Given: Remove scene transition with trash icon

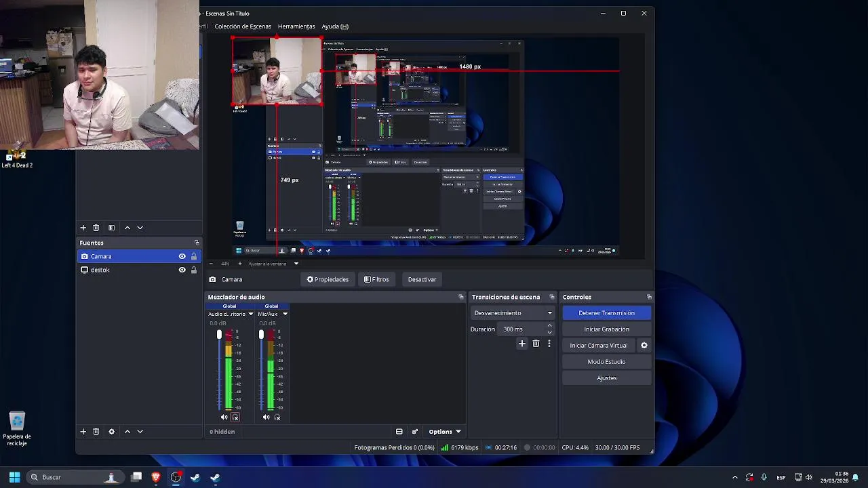Looking at the screenshot, I should click(x=536, y=344).
